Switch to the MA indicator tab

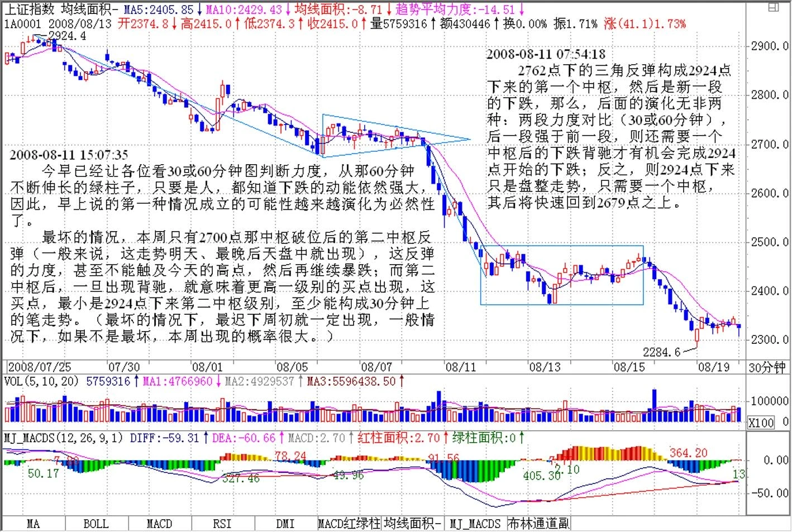33,524
